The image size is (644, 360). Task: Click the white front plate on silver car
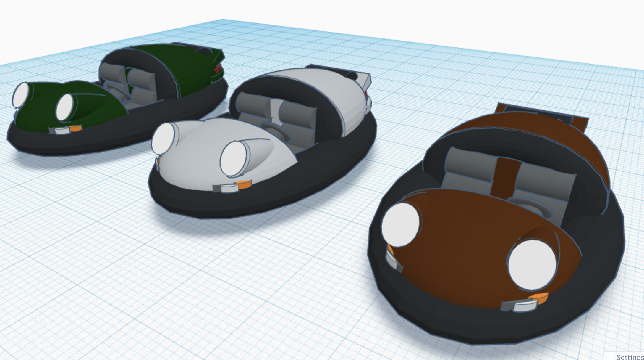point(229,189)
